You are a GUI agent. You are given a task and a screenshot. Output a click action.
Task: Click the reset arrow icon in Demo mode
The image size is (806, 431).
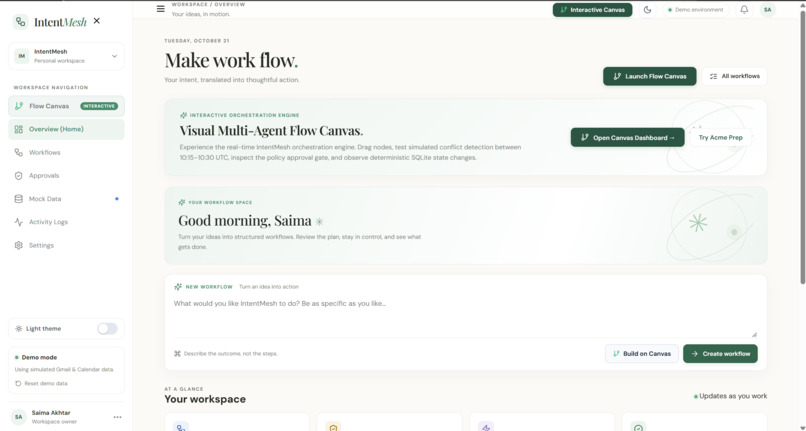pos(18,384)
